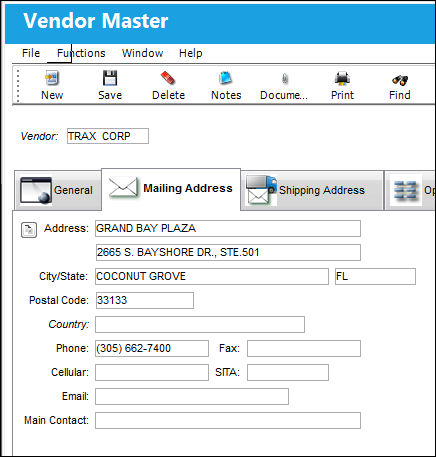Image resolution: width=436 pixels, height=457 pixels.
Task: Click the Delete eraser icon
Action: pyautogui.click(x=168, y=79)
